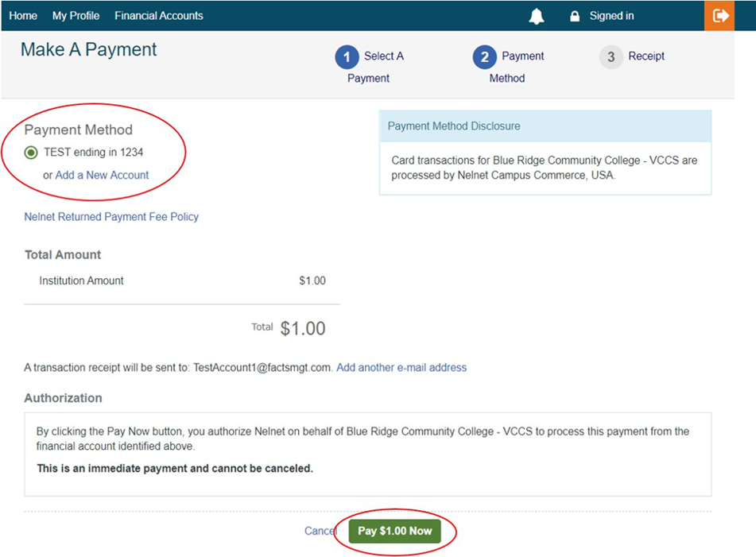Click the step 1 circle icon
The height and width of the screenshot is (557, 756).
pyautogui.click(x=347, y=57)
